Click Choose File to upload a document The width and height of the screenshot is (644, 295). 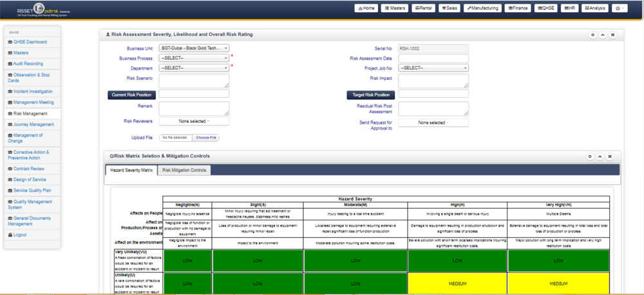tap(206, 138)
